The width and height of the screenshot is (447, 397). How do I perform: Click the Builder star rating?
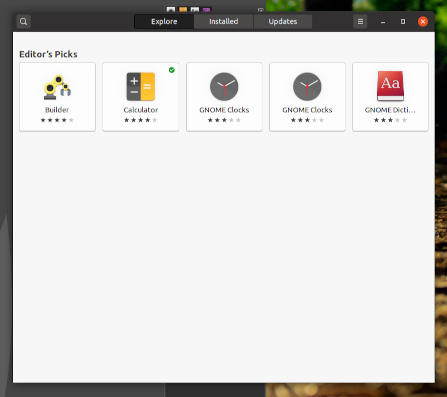click(57, 120)
